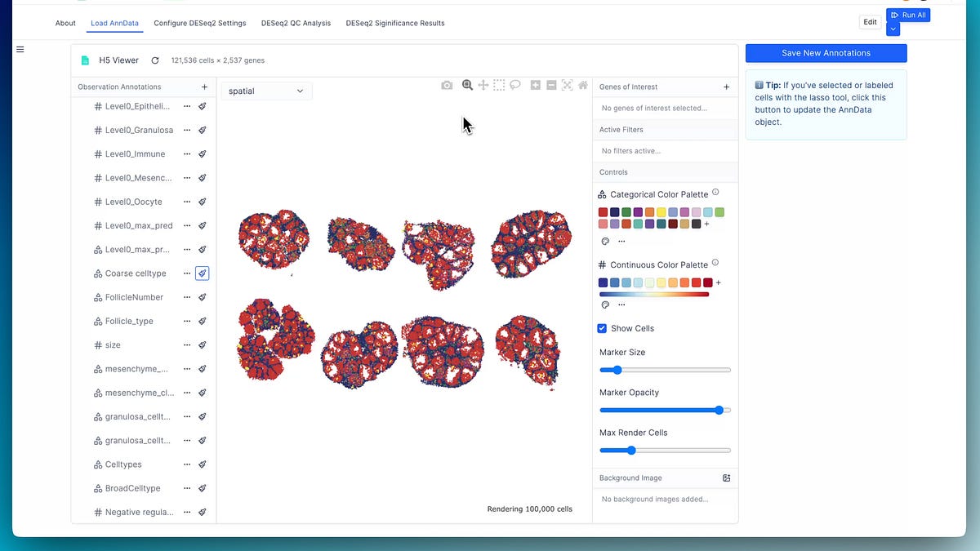Open the hamburger sidebar menu
The width and height of the screenshot is (980, 551).
[x=20, y=49]
